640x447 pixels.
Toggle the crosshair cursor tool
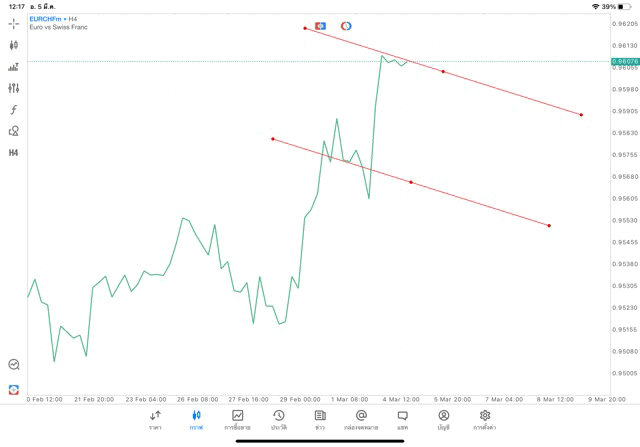point(14,23)
